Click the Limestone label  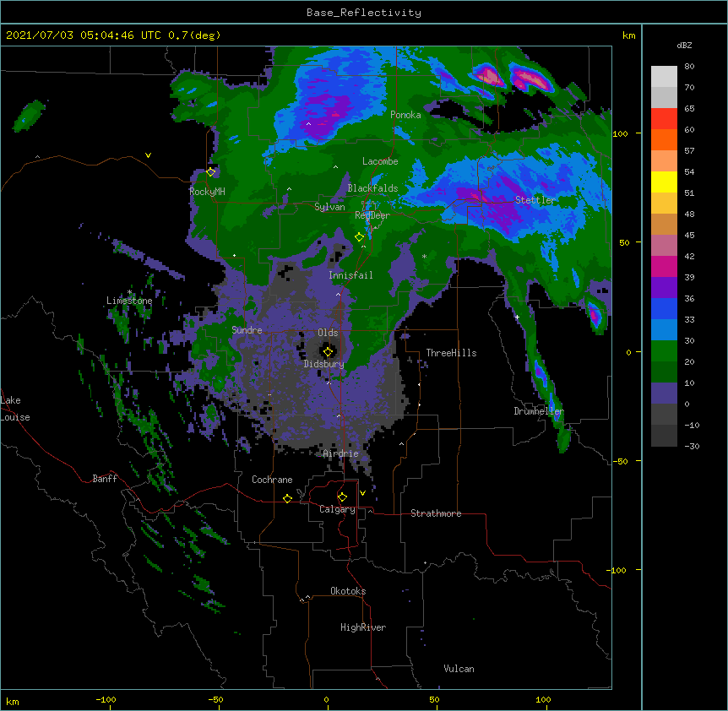(x=129, y=301)
